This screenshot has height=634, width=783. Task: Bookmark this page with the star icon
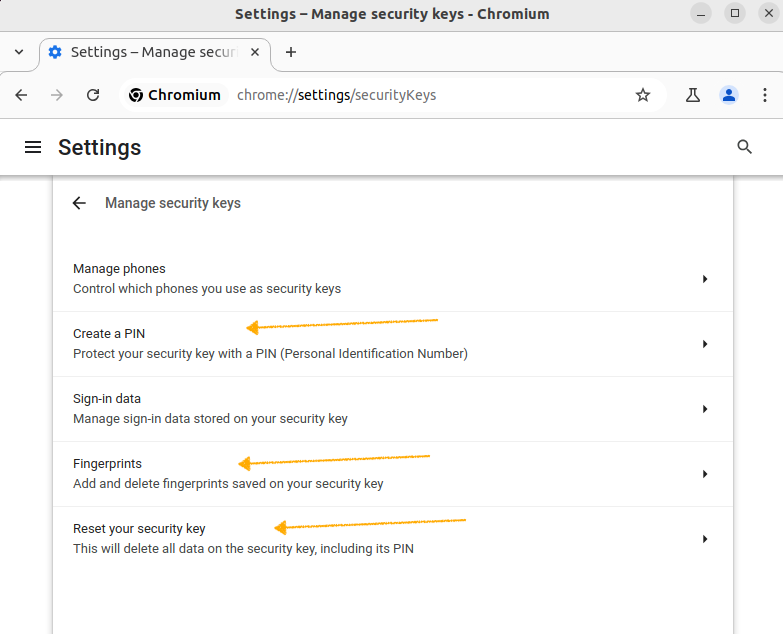(x=643, y=95)
